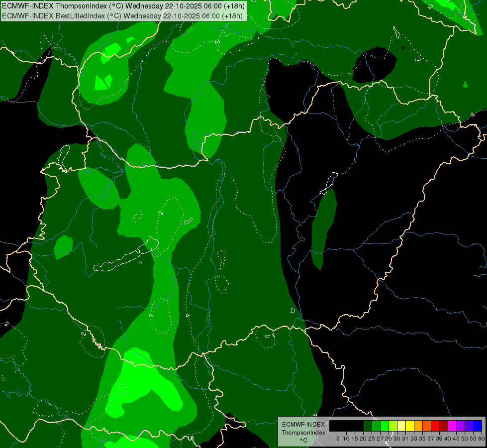Choose the magenta 40–45 legend swatch
The width and height of the screenshot is (487, 448).
pos(452,426)
